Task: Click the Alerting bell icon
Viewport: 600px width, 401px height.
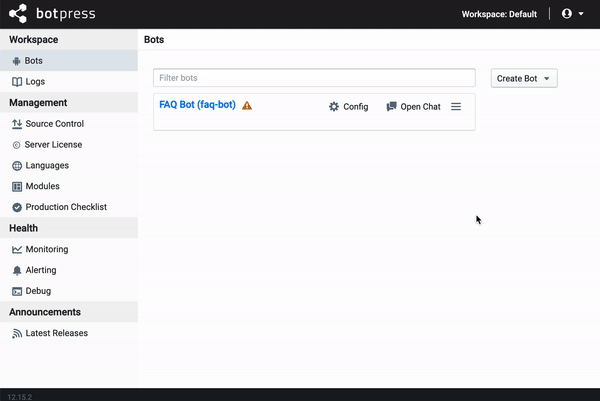Action: pos(17,271)
